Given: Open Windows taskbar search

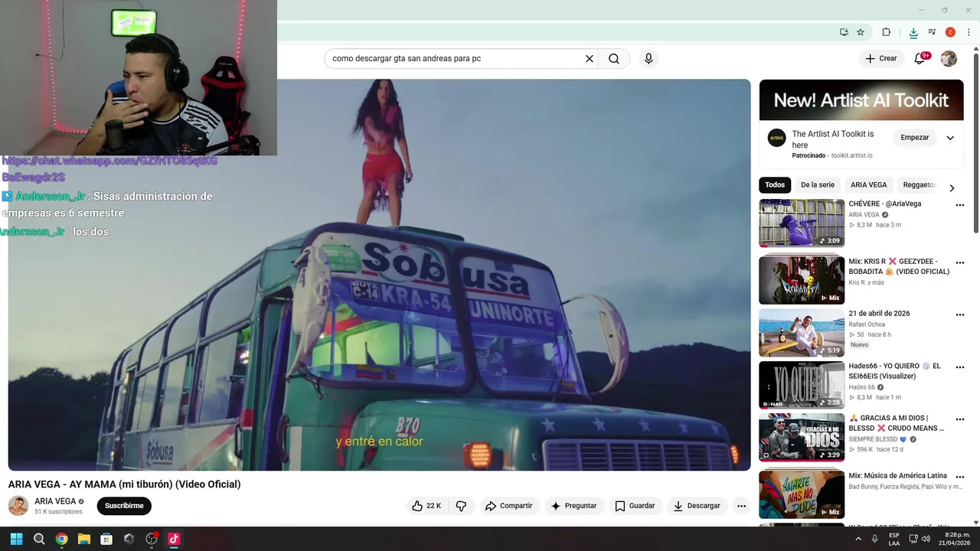Looking at the screenshot, I should tap(39, 539).
